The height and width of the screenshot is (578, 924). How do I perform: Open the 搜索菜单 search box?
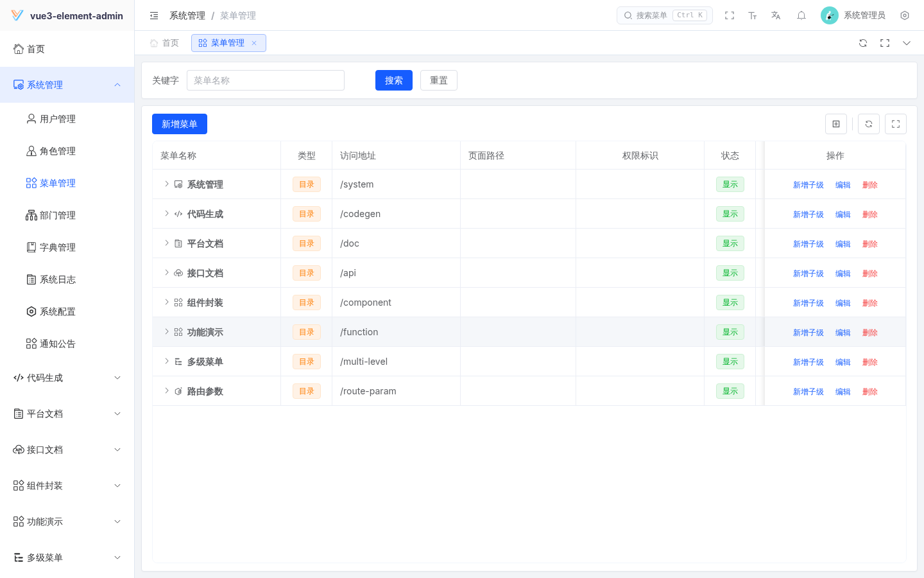coord(665,15)
